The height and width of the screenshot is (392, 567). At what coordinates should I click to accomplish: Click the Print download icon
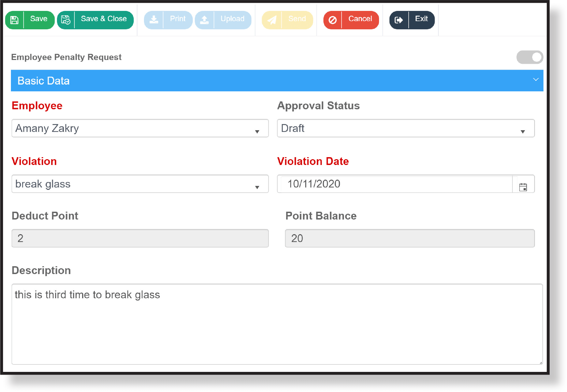154,20
